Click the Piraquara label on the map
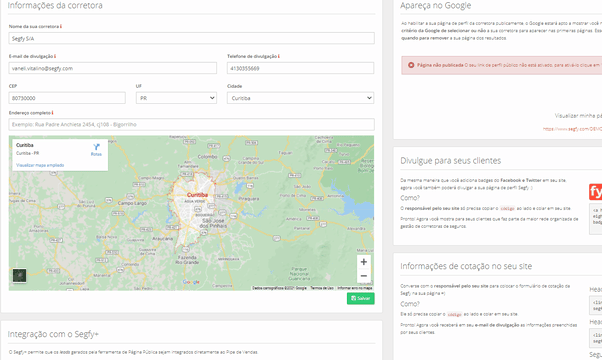Image resolution: width=602 pixels, height=360 pixels. point(249,199)
